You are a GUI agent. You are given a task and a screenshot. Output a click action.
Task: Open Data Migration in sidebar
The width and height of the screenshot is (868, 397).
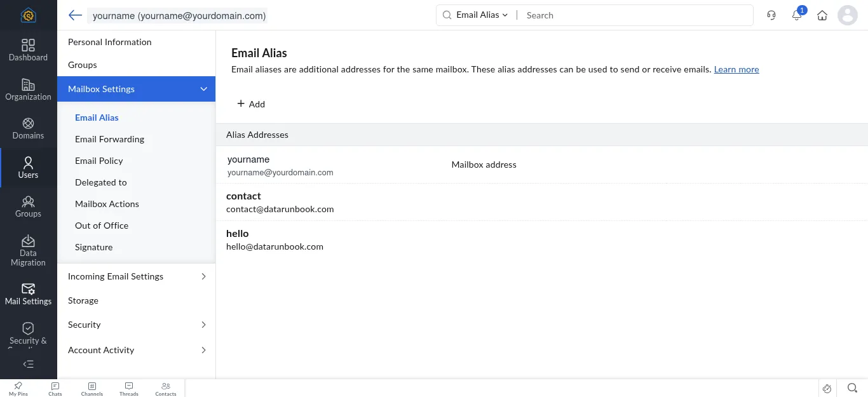click(28, 250)
